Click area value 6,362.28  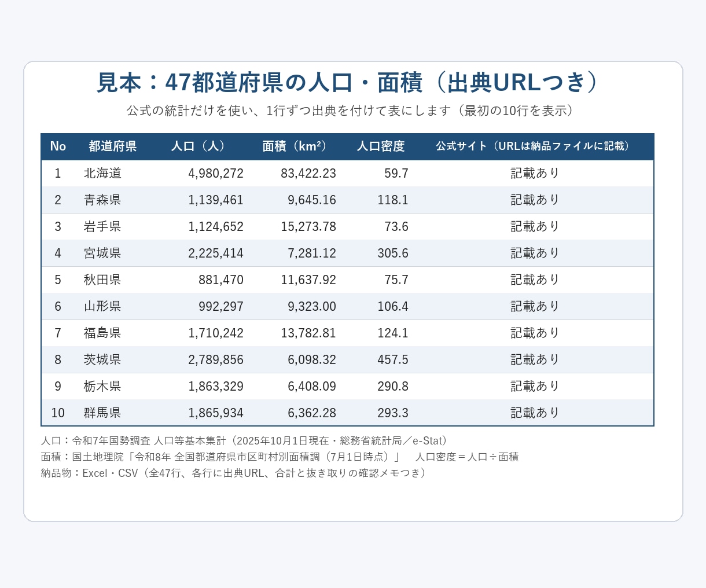coord(312,413)
